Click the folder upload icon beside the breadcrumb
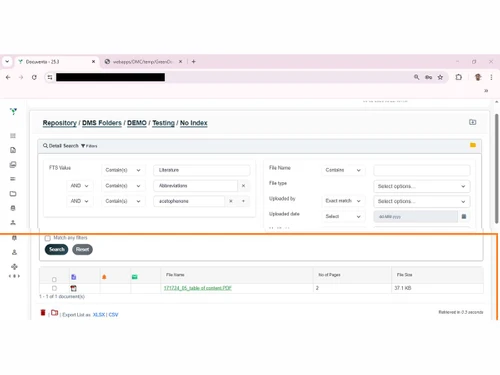The image size is (500, 375). click(473, 122)
